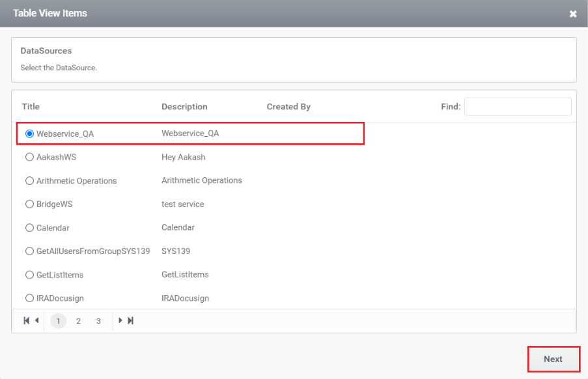Image resolution: width=588 pixels, height=379 pixels.
Task: Choose Arithmetic Operations datasource
Action: point(29,180)
